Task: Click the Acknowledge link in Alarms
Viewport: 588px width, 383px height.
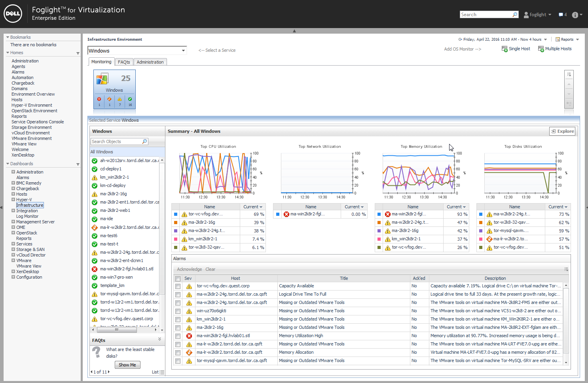Action: click(x=189, y=269)
